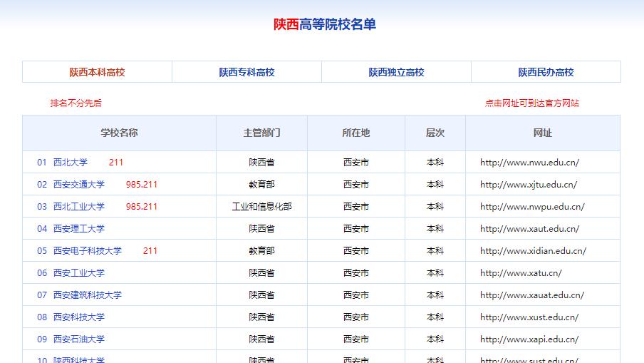Image resolution: width=644 pixels, height=363 pixels.
Task: Open the 西安电子科技大学 school link
Action: click(x=88, y=251)
